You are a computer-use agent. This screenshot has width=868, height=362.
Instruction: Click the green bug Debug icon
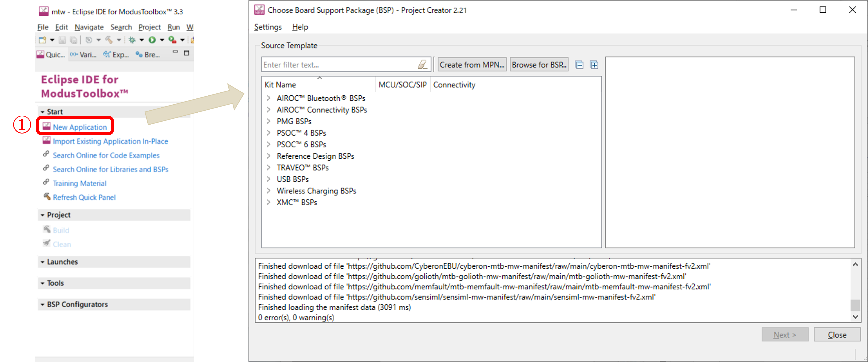[x=132, y=40]
